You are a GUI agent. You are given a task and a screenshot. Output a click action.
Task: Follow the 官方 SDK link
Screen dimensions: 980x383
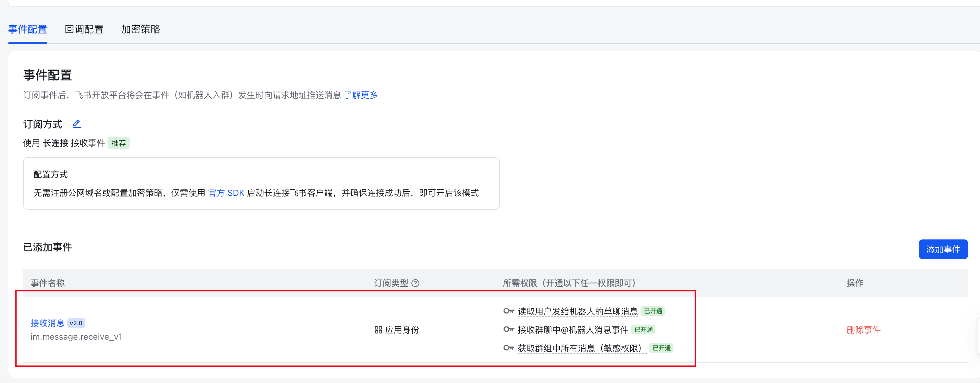tap(226, 193)
